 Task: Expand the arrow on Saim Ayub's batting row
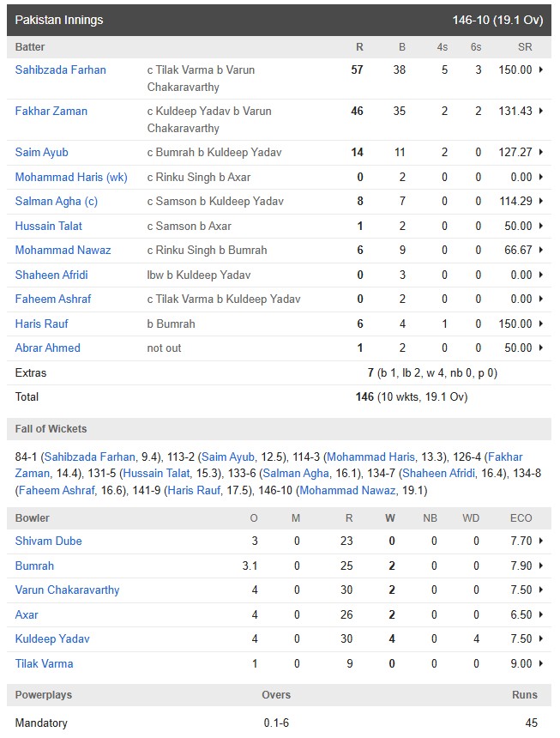pos(541,153)
